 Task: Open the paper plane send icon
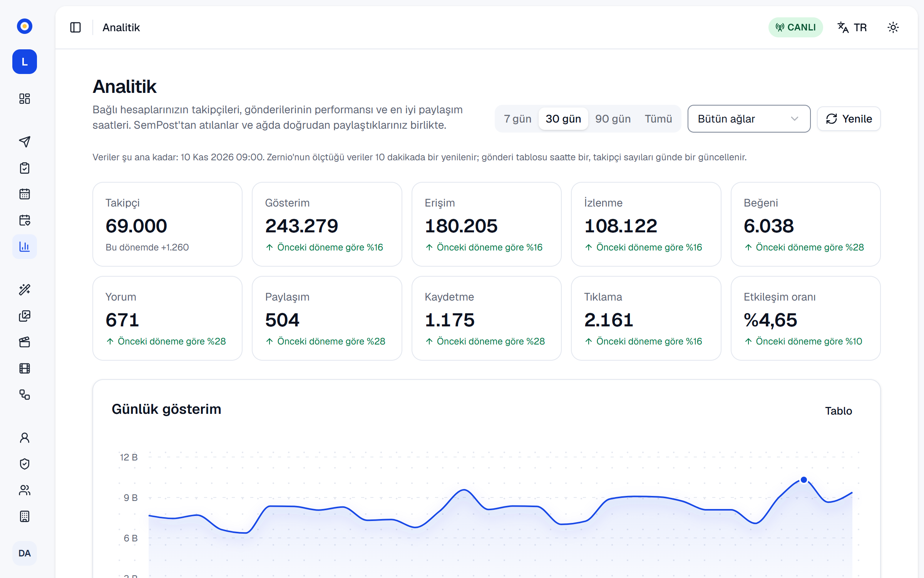coord(25,142)
